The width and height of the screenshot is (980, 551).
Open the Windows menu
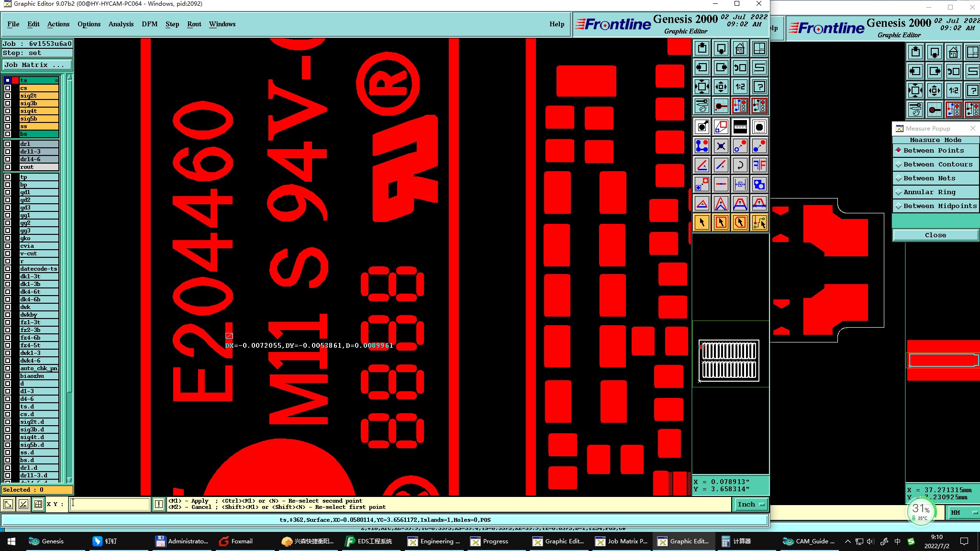coord(222,24)
